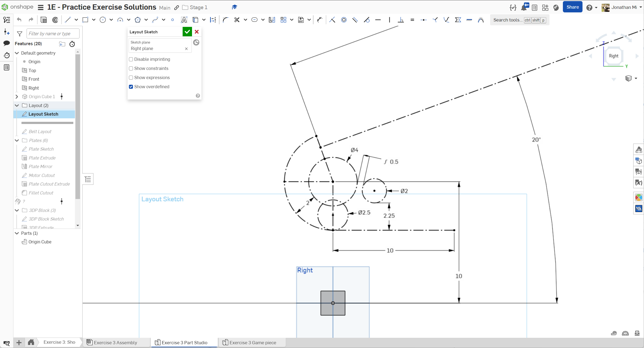Click the Plate Sketch feature
The height and width of the screenshot is (348, 644).
(x=41, y=149)
